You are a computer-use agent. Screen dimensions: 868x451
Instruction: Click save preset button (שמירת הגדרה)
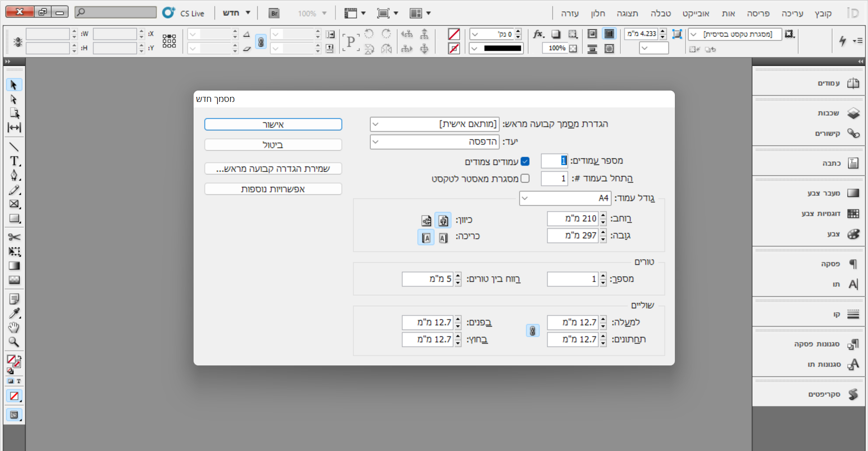point(273,168)
